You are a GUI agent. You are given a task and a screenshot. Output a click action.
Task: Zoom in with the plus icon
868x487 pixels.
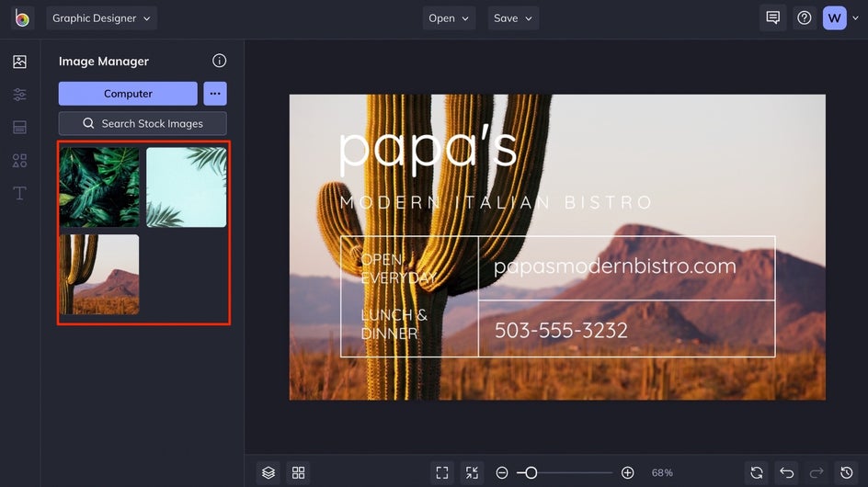pyautogui.click(x=627, y=472)
